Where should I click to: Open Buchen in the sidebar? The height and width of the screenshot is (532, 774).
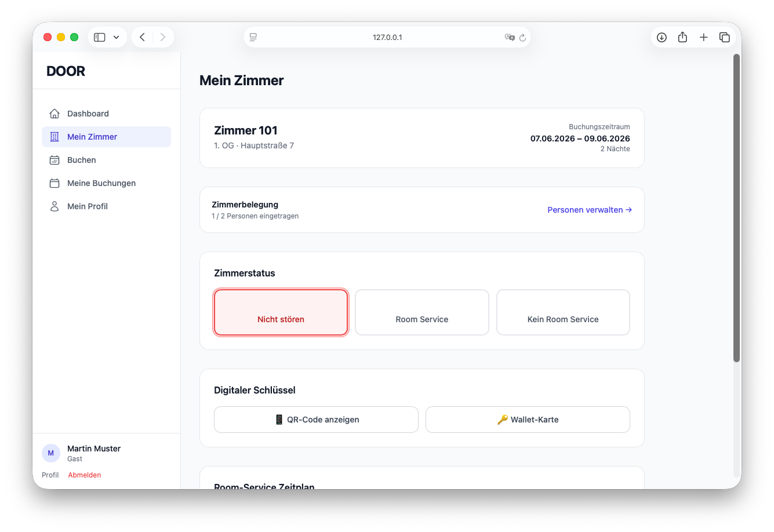[x=106, y=160]
